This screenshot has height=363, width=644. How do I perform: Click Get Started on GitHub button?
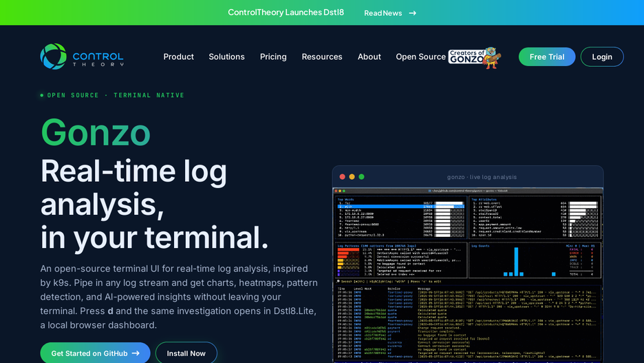tap(95, 353)
